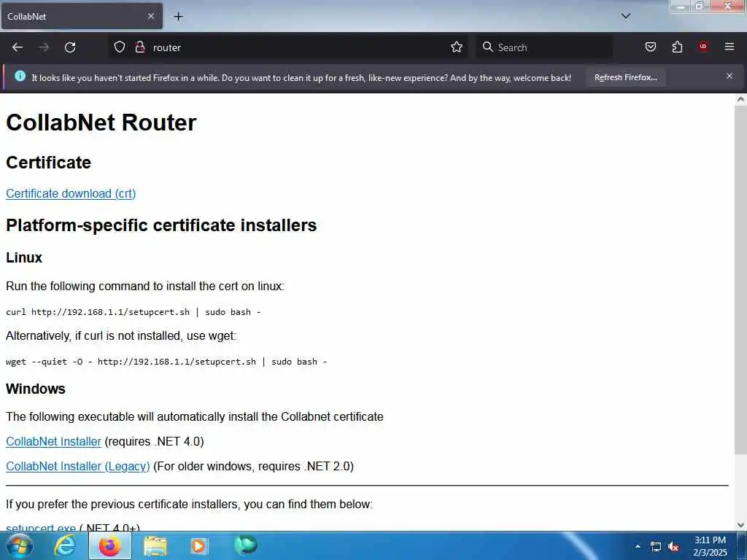Open the Firefox hamburger menu

[729, 47]
